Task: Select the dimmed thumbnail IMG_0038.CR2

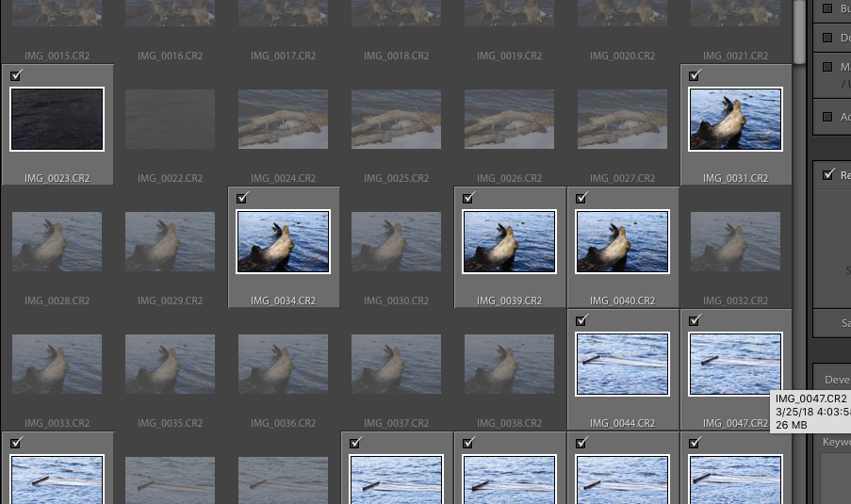Action: click(509, 364)
